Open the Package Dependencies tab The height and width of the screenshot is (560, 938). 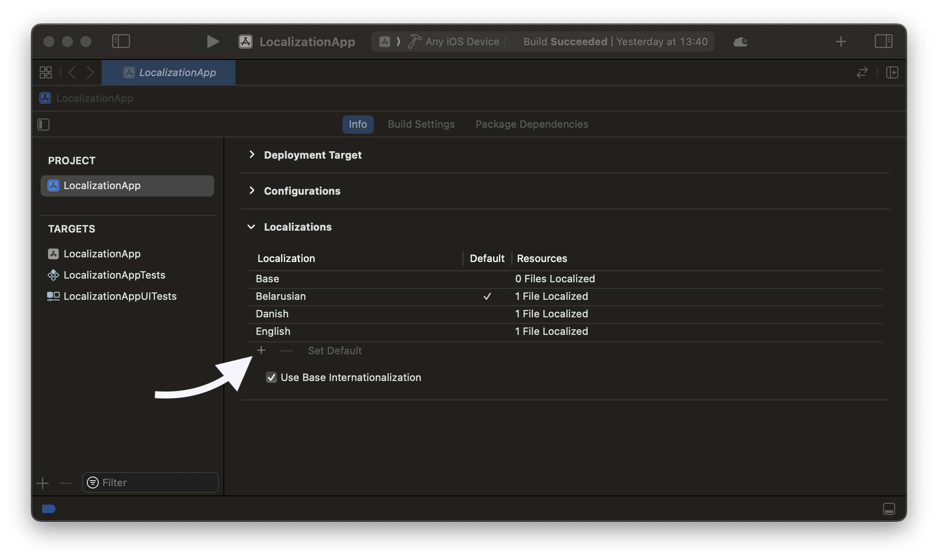point(532,124)
